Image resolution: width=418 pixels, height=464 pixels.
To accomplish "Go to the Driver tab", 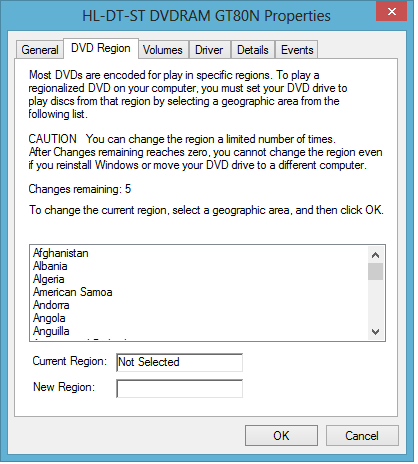I will coord(210,50).
